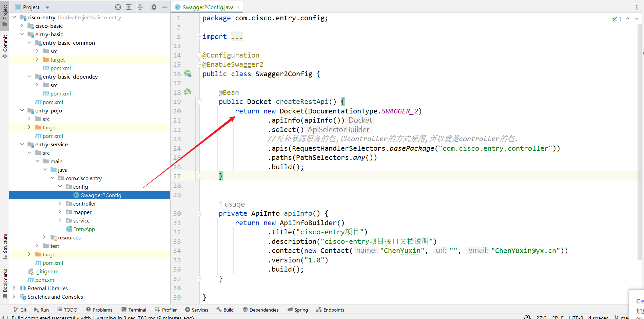The height and width of the screenshot is (319, 644).
Task: Open the Profiler tool window
Action: [x=166, y=310]
